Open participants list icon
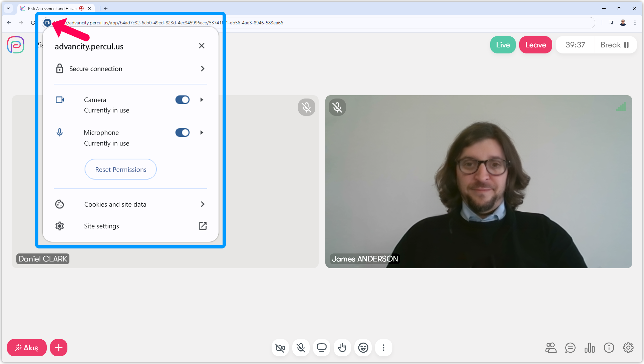This screenshot has width=644, height=364. [551, 348]
